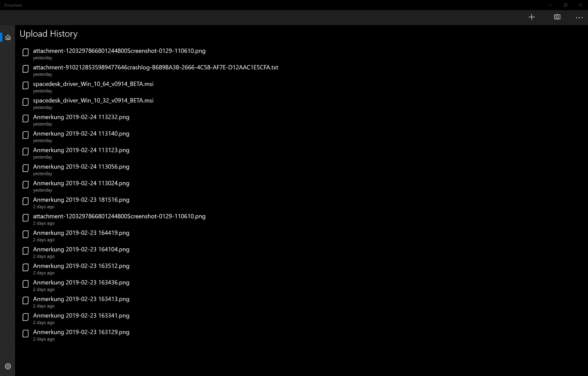The image size is (588, 376).
Task: Click Anmerkung 2019-02-24 113056.png filename
Action: click(x=81, y=167)
